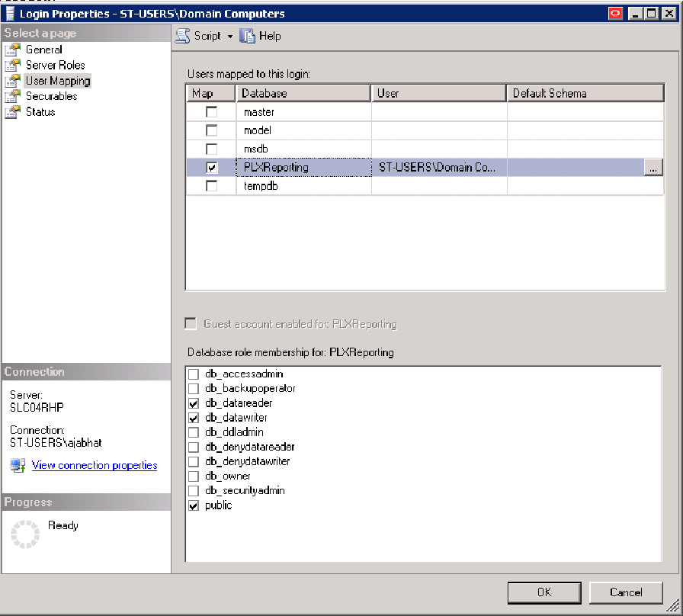Click the ellipsis button for Default Schema

tap(653, 167)
